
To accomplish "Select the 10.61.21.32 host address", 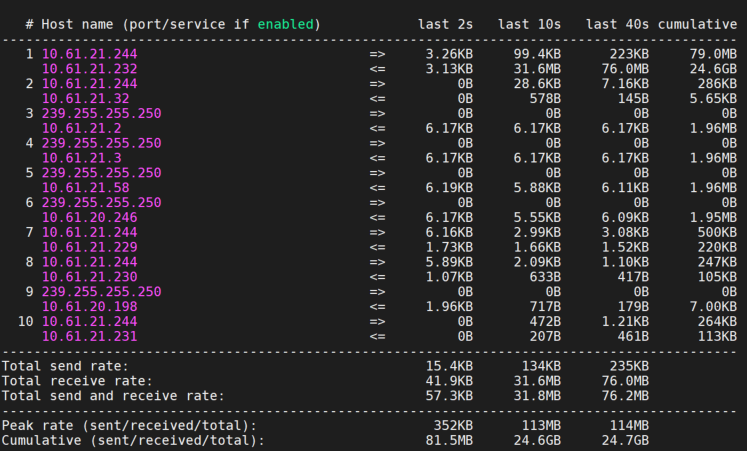I will coord(86,99).
